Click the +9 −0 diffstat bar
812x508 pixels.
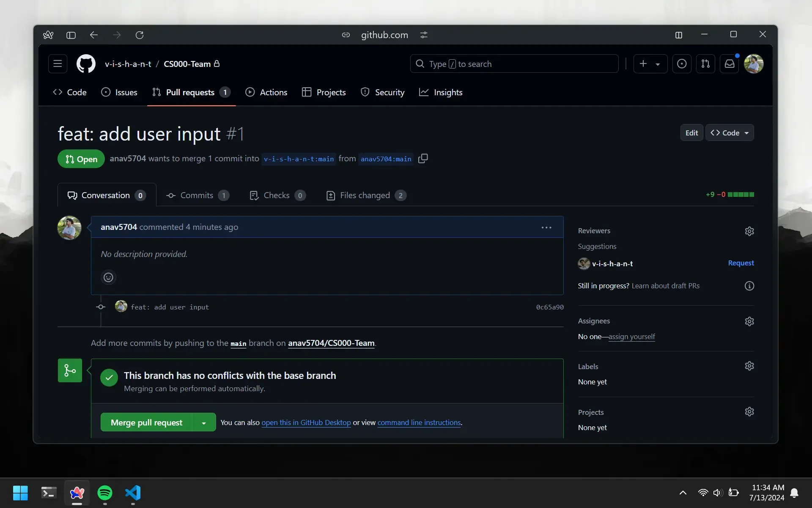pos(730,194)
